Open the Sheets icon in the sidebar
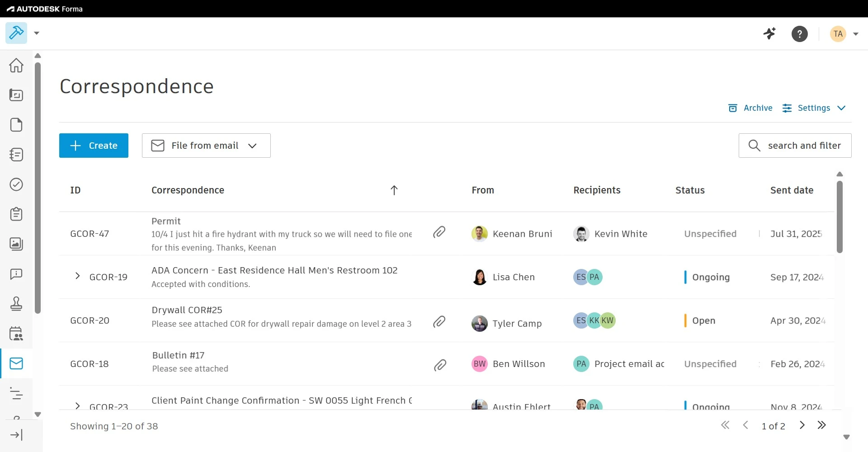Viewport: 868px width, 452px height. [16, 95]
